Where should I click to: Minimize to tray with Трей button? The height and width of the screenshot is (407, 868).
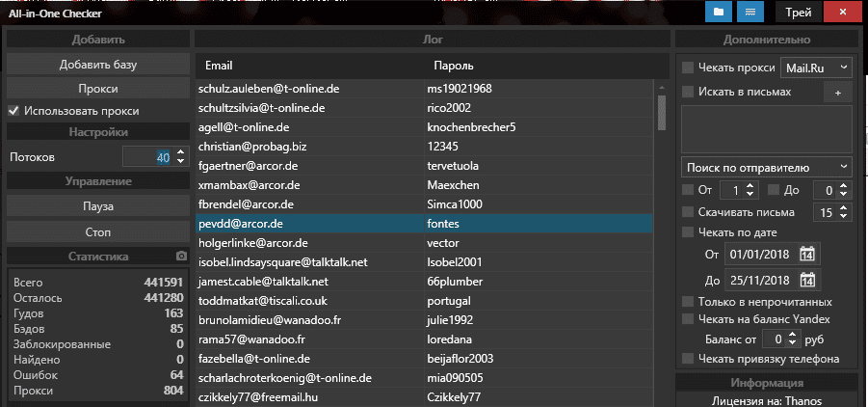799,13
